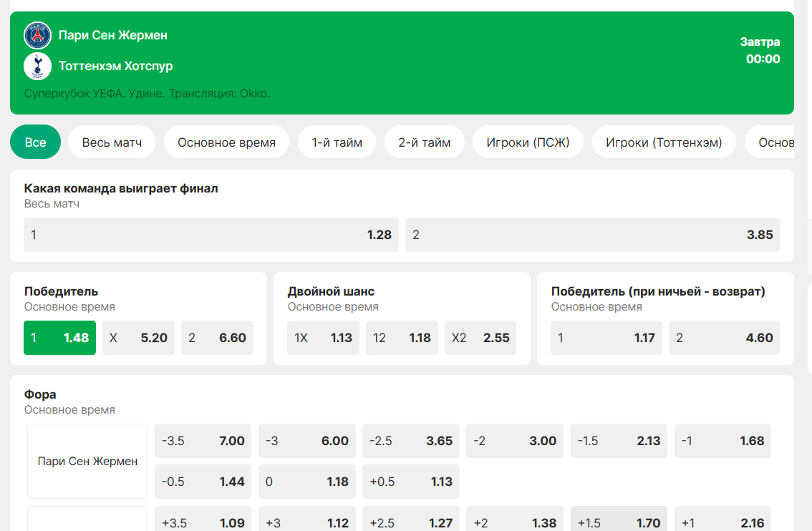Choose PSG handicap -2.5 at 3.65
Viewport: 812px width, 531px height.
tap(411, 441)
